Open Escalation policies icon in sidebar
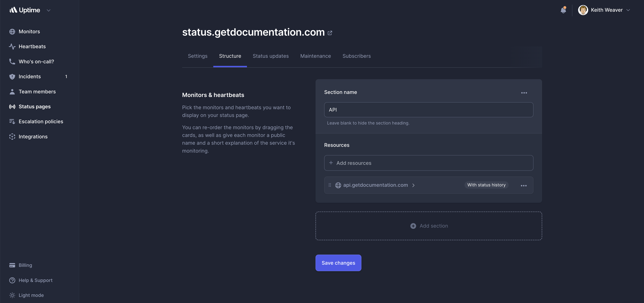This screenshot has width=644, height=303. pyautogui.click(x=12, y=121)
